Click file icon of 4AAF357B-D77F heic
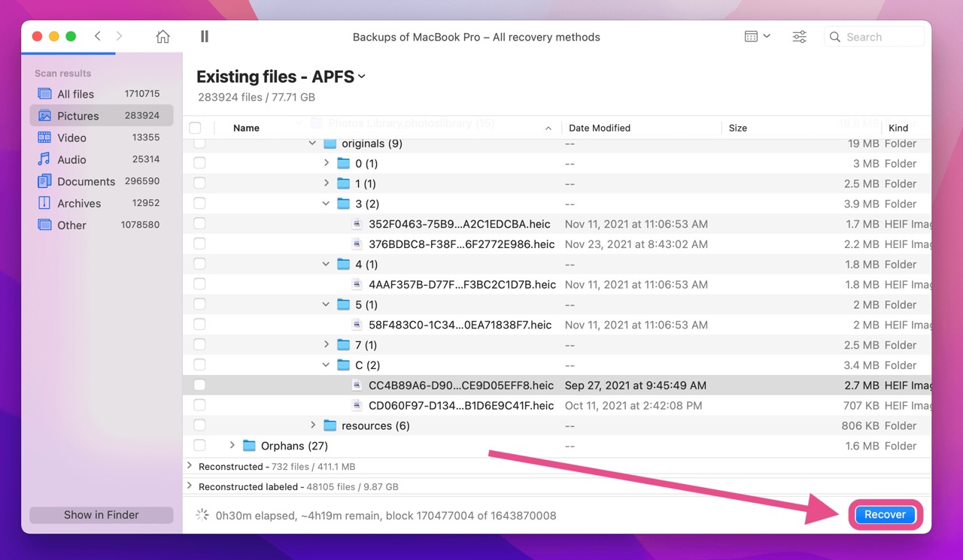This screenshot has height=560, width=963. tap(357, 284)
